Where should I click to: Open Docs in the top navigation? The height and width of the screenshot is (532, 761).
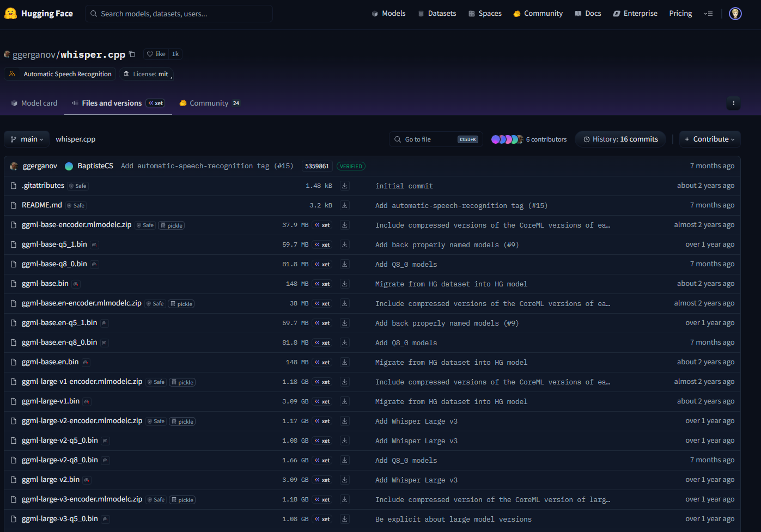(x=588, y=14)
